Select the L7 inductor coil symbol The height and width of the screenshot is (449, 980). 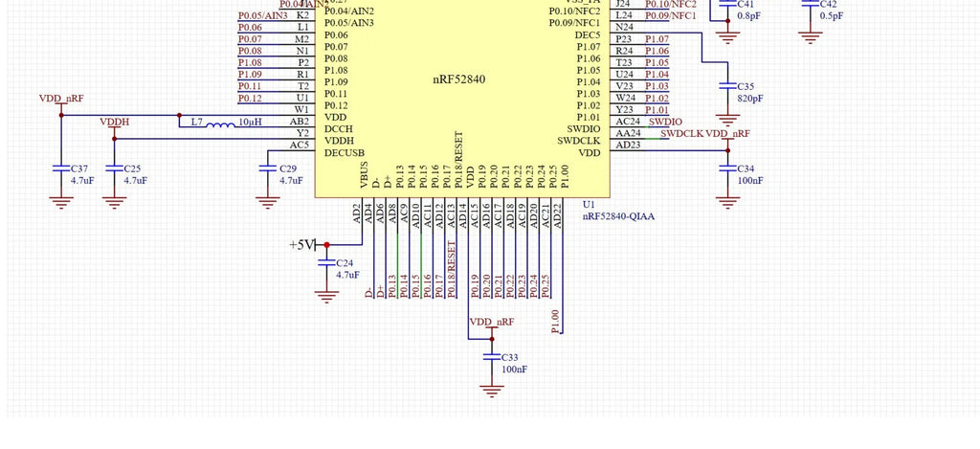click(221, 125)
